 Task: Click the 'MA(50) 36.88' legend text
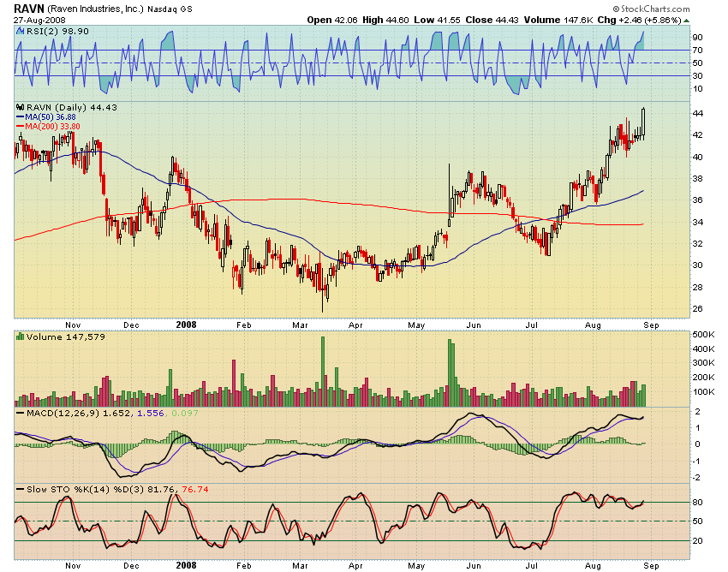pos(51,117)
